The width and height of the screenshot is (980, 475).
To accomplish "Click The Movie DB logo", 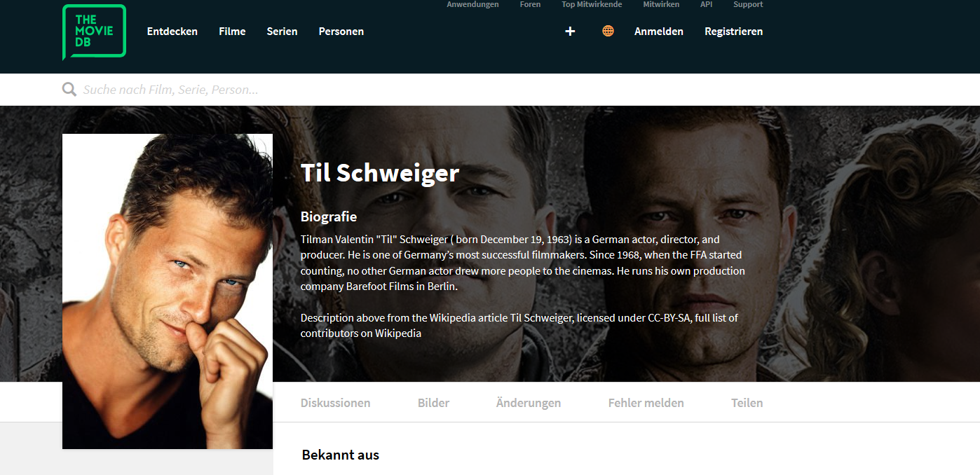I will (94, 32).
